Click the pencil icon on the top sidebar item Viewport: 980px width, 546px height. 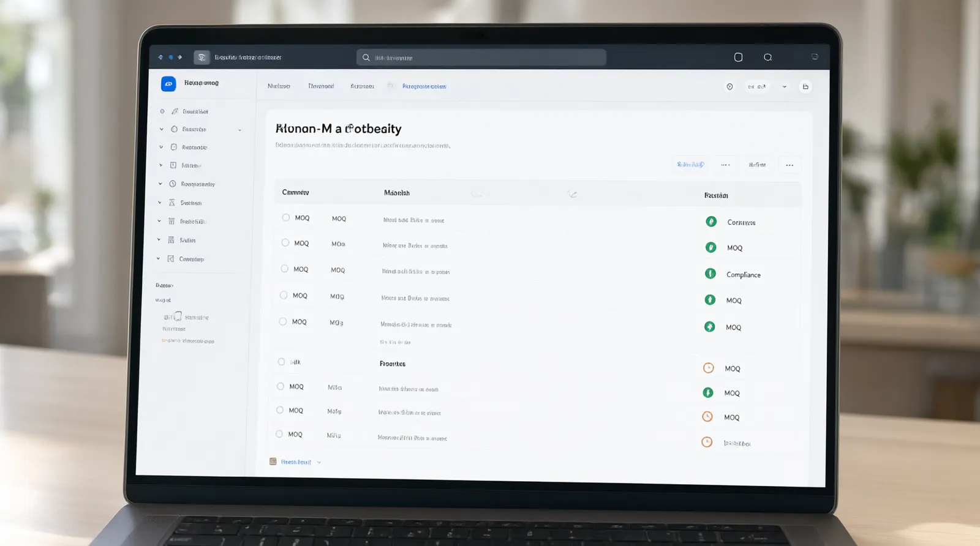[x=175, y=111]
